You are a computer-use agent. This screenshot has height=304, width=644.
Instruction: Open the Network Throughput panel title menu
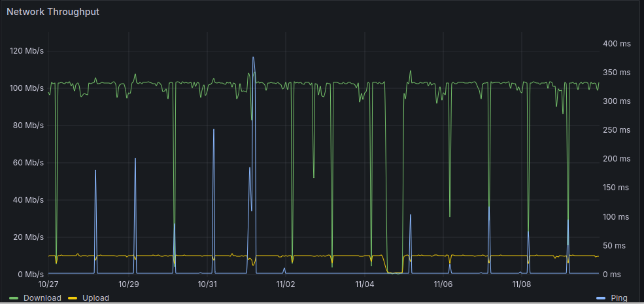(53, 12)
